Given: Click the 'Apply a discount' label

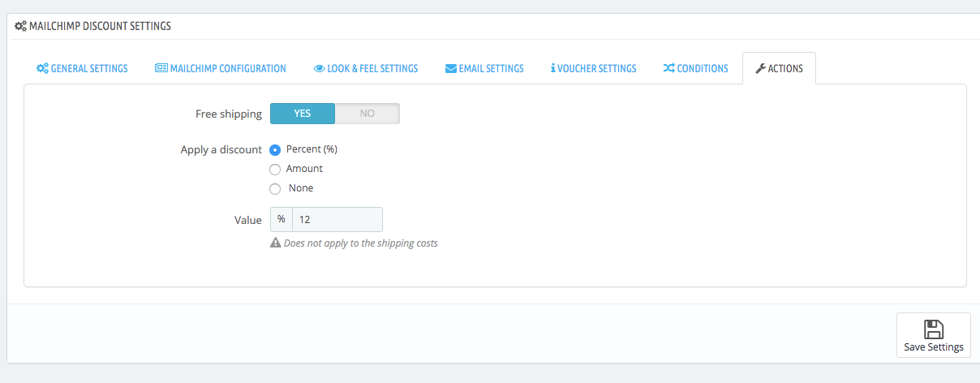Looking at the screenshot, I should (x=221, y=150).
